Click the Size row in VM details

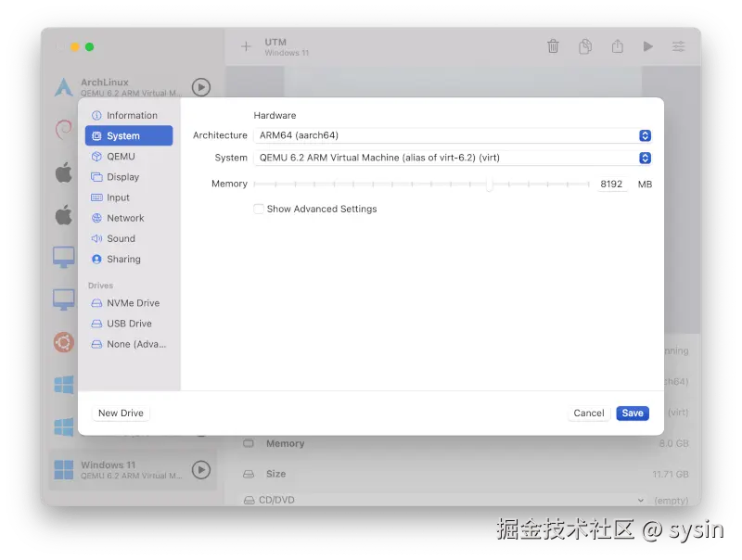coord(466,474)
